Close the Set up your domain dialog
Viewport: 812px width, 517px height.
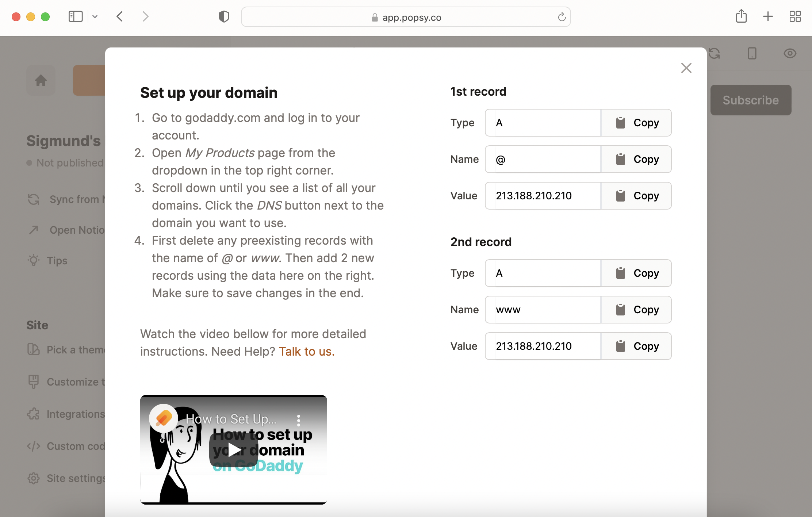pyautogui.click(x=686, y=68)
